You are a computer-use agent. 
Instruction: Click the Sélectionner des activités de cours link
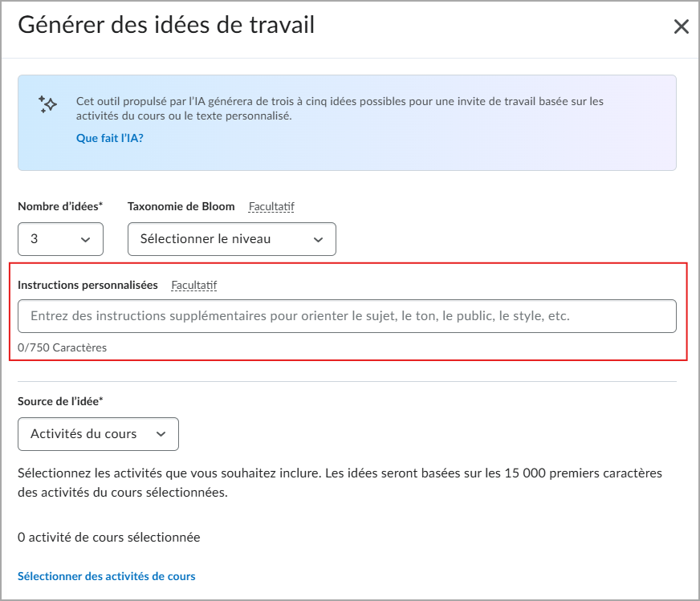click(x=106, y=576)
